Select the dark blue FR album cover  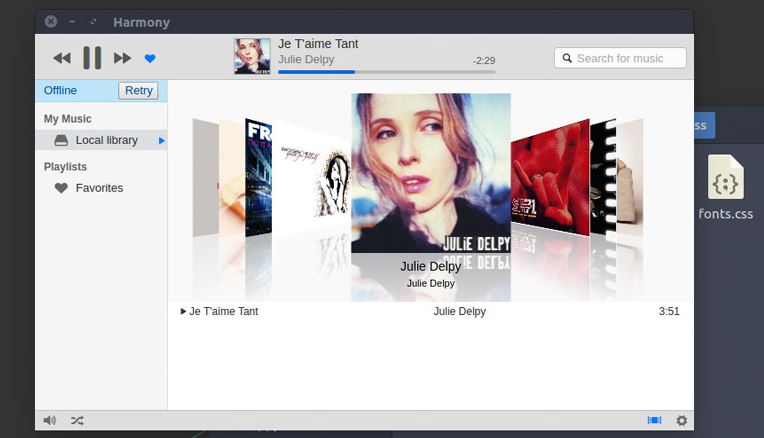(258, 178)
